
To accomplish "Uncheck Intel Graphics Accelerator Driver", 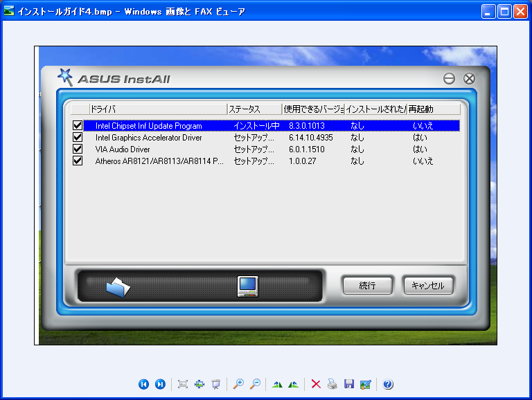I will (78, 137).
